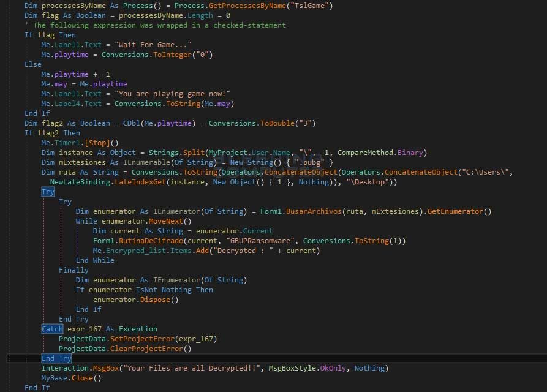Click "End While" keyword line
The width and height of the screenshot is (547, 392).
(x=95, y=260)
